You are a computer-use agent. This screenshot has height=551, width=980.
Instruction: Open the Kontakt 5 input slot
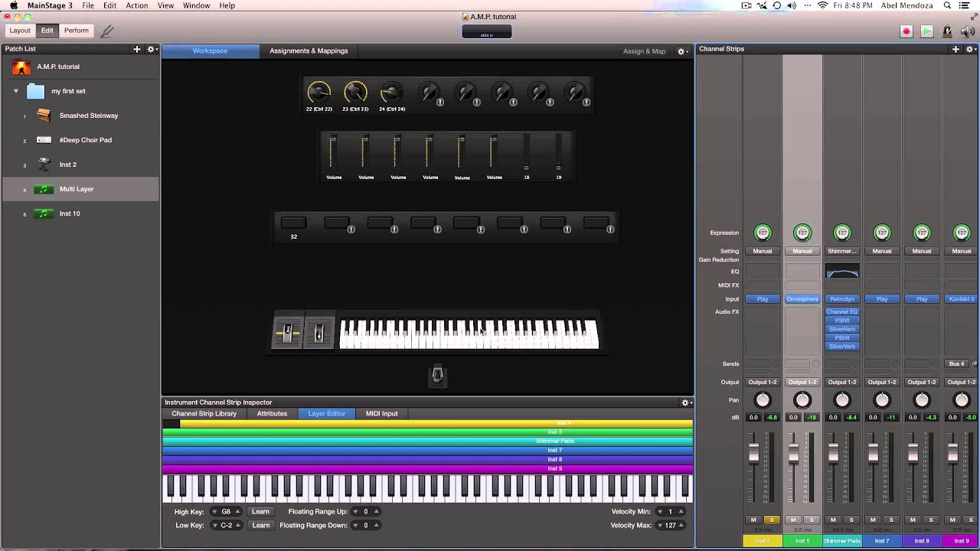click(961, 299)
